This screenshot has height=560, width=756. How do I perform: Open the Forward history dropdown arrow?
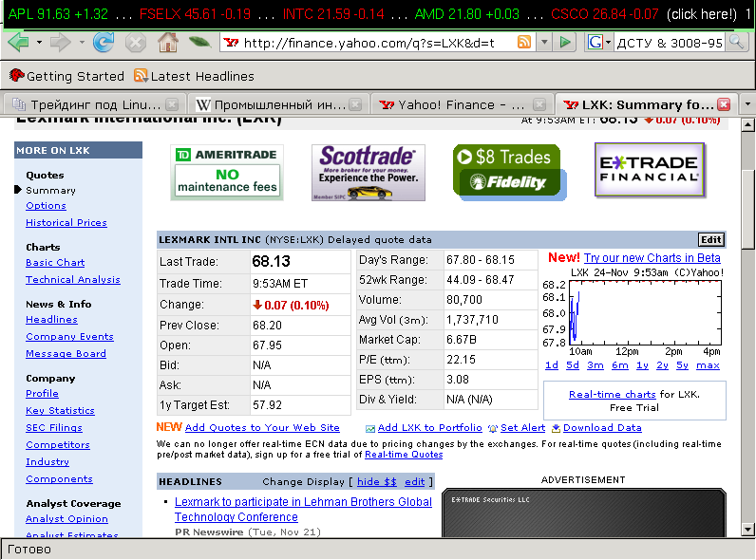(x=82, y=43)
